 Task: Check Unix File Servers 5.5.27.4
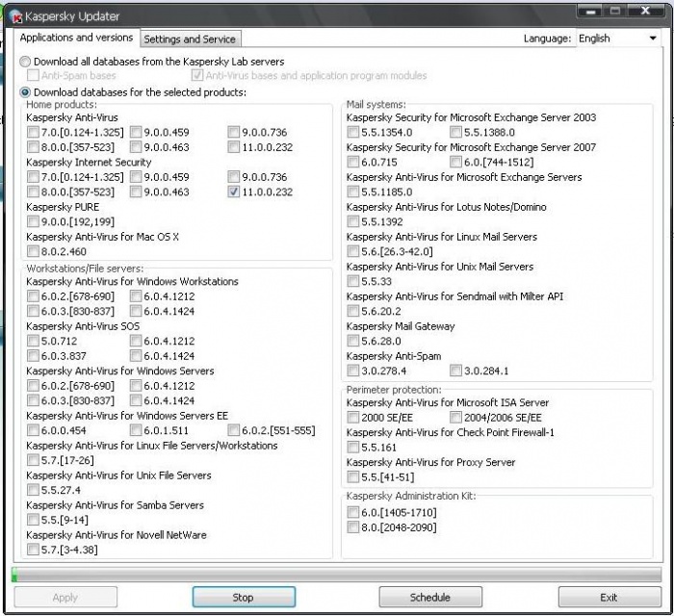(33, 490)
